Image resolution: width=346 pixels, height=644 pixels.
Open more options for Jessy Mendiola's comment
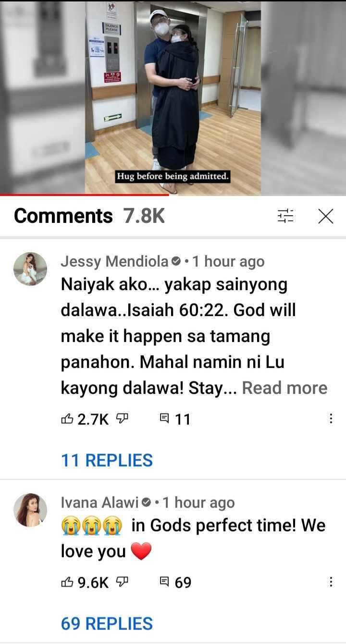pyautogui.click(x=330, y=419)
